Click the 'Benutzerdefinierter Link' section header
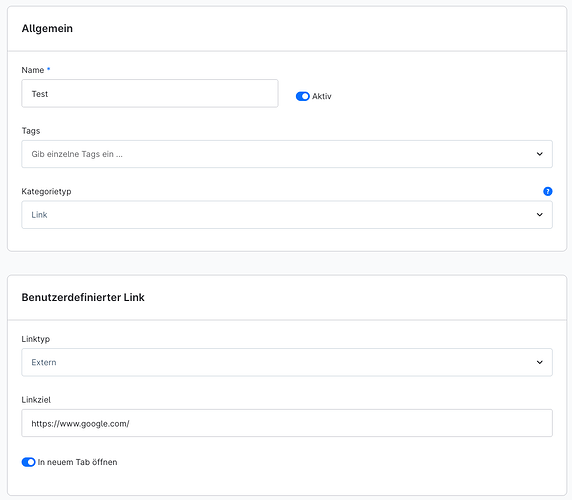Screen dimensions: 572x500 pyautogui.click(x=83, y=297)
